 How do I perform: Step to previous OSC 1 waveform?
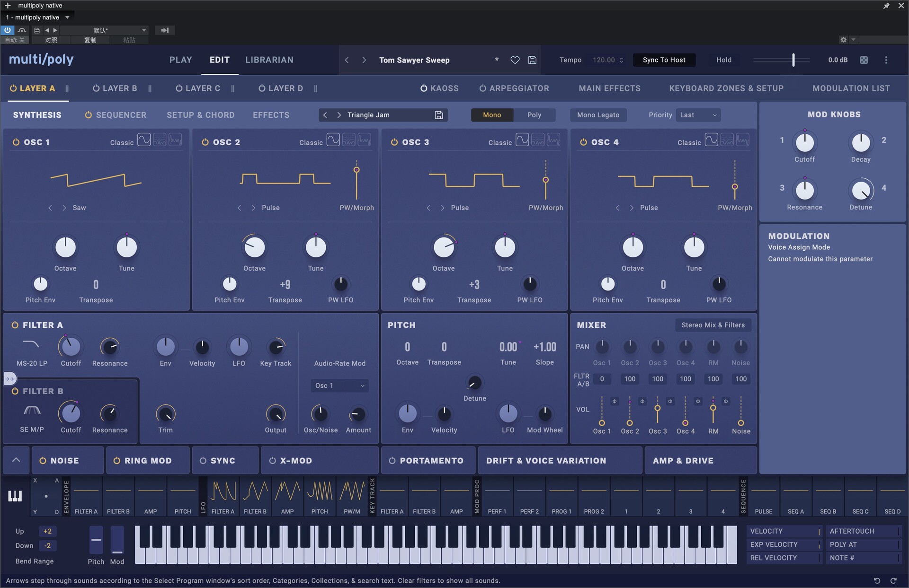(x=50, y=208)
